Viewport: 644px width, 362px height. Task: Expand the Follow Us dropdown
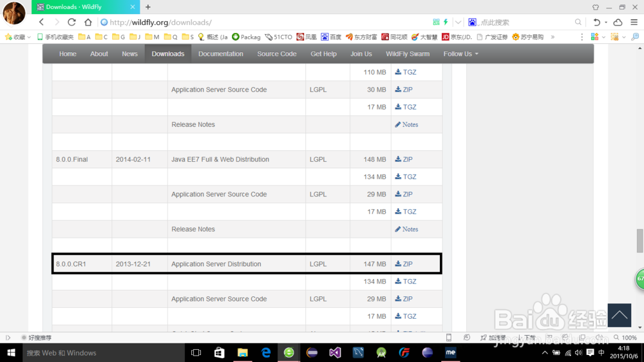(461, 54)
